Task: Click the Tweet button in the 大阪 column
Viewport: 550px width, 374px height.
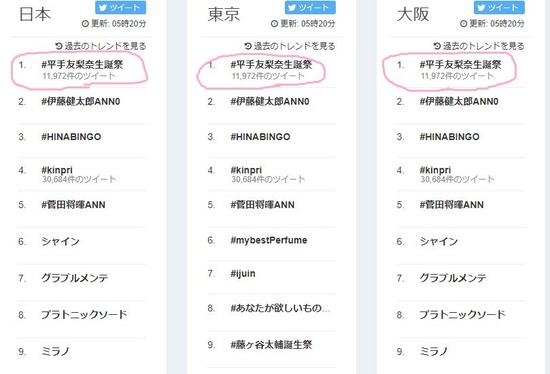Action: (x=499, y=7)
